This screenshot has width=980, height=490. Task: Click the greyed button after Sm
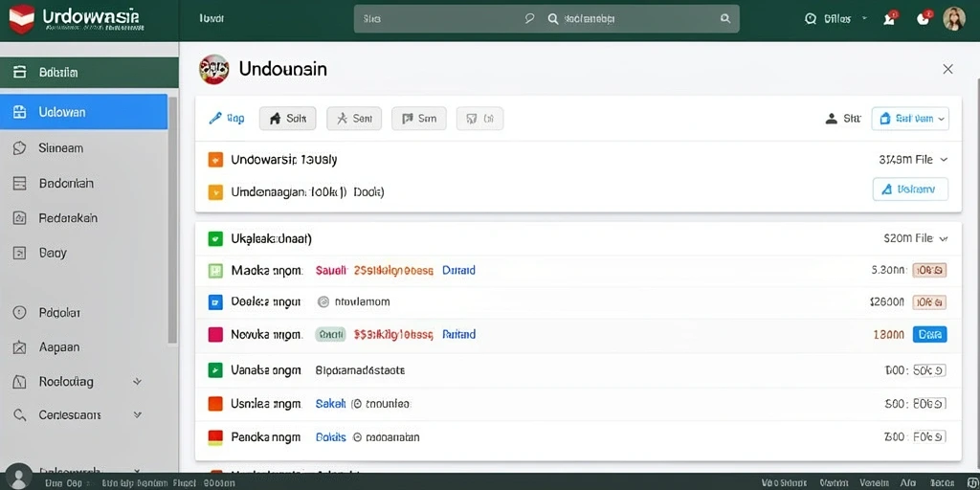[480, 118]
